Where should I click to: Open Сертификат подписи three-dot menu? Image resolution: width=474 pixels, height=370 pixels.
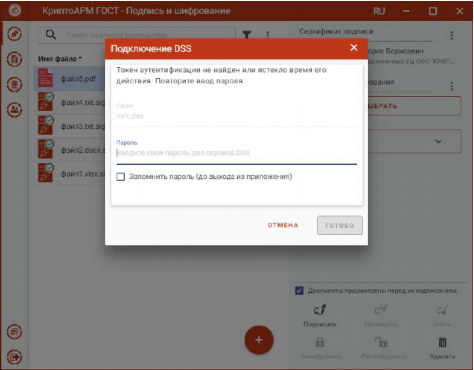tap(452, 35)
